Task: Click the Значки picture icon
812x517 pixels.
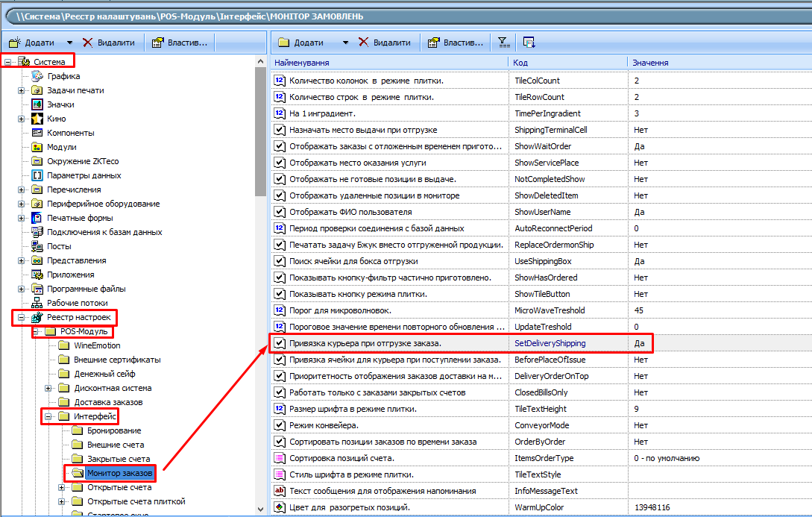Action: click(x=37, y=104)
